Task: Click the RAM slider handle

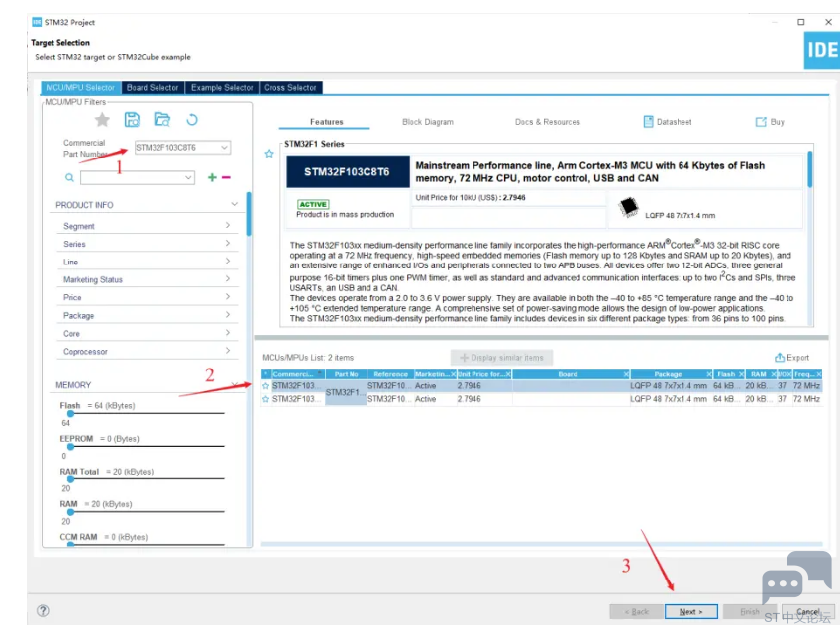Action: coord(70,512)
